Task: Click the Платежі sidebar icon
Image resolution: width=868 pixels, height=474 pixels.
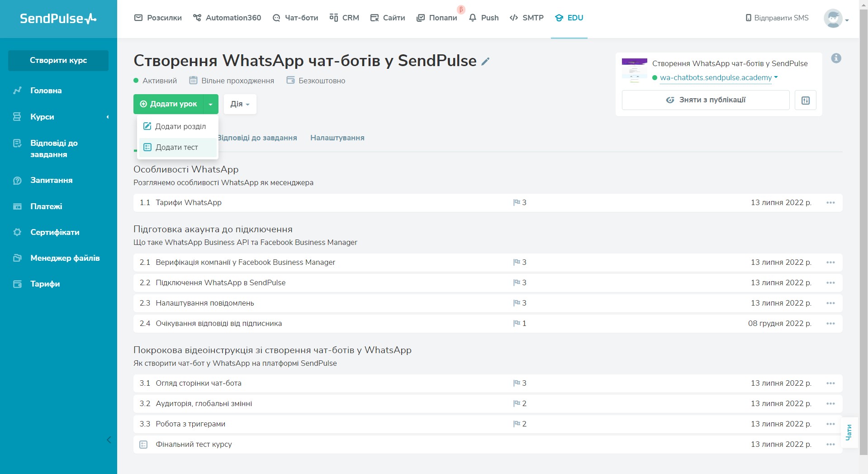Action: click(17, 206)
